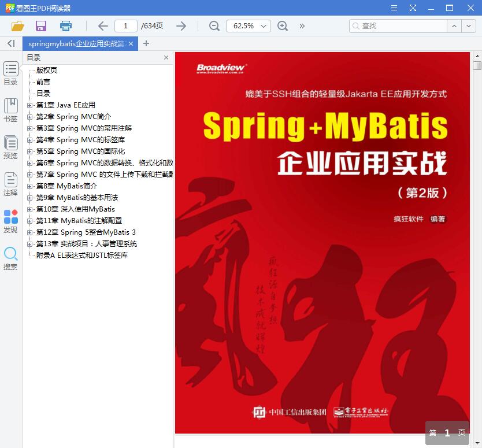Open the 发现 discover sidebar panel

point(11,221)
